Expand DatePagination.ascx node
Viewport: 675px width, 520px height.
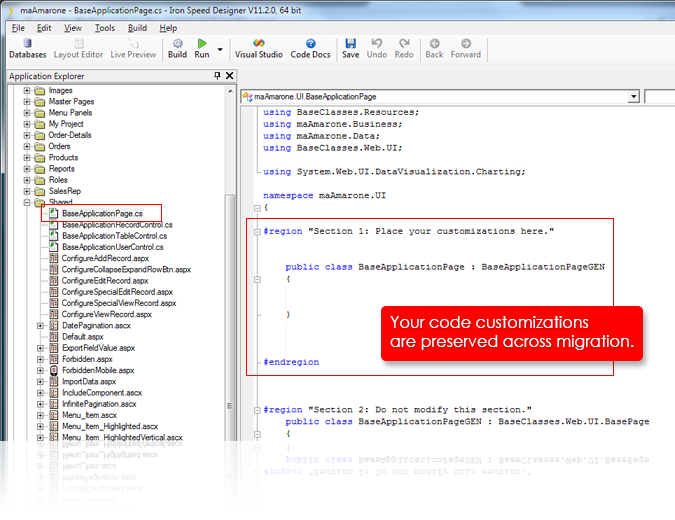pyautogui.click(x=40, y=325)
